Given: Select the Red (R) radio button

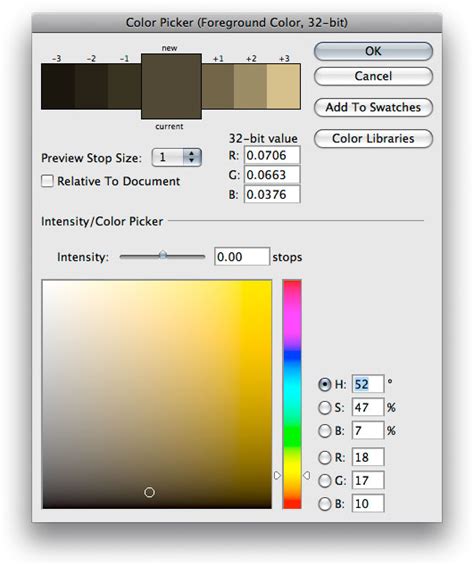Looking at the screenshot, I should pyautogui.click(x=324, y=457).
